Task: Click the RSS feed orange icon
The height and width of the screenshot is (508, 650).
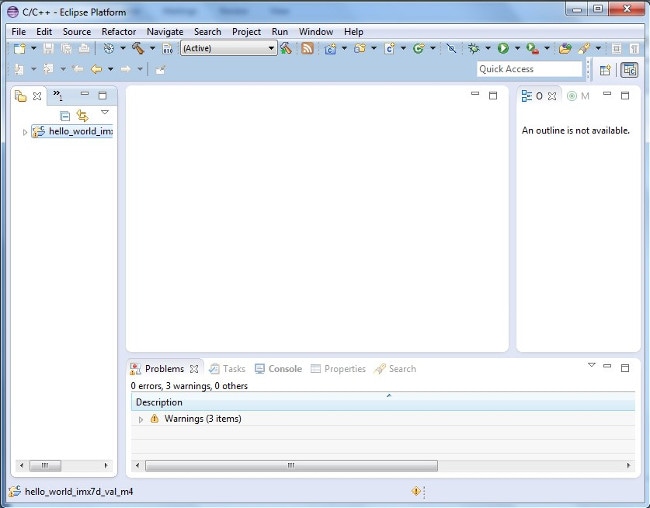Action: pyautogui.click(x=307, y=48)
